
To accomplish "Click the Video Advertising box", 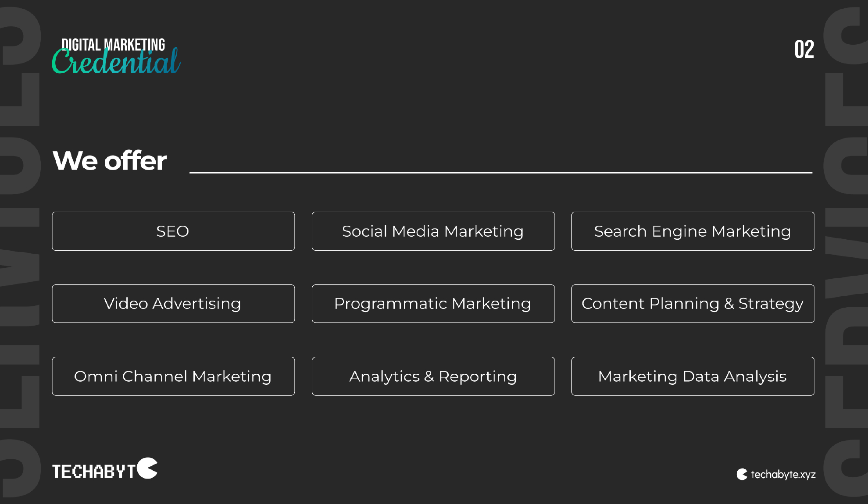I will (173, 304).
